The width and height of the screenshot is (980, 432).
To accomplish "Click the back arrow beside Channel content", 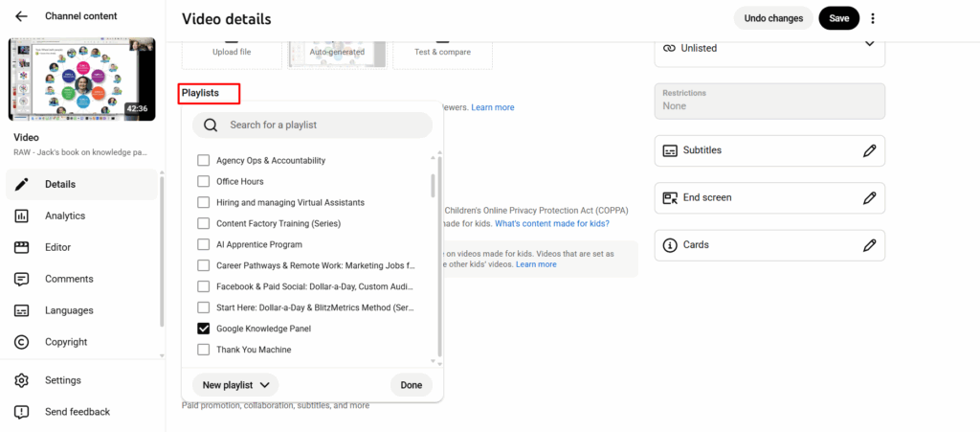I will point(22,16).
